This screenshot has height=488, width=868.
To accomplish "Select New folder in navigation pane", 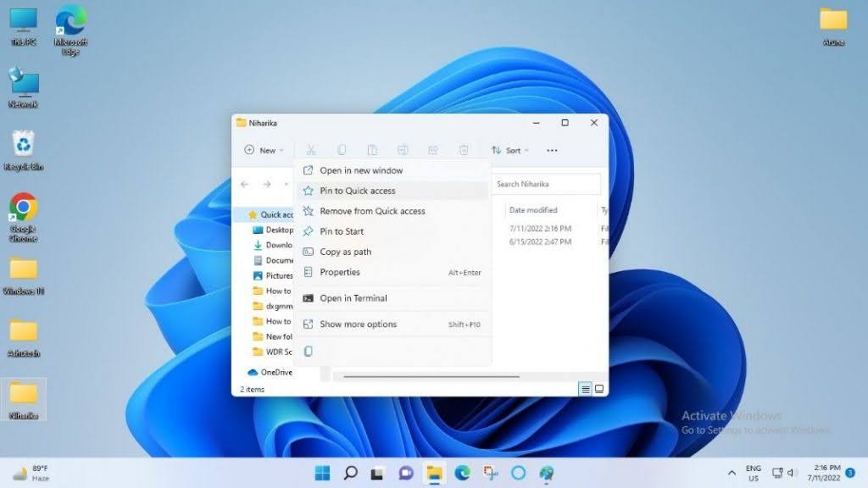I will 273,336.
